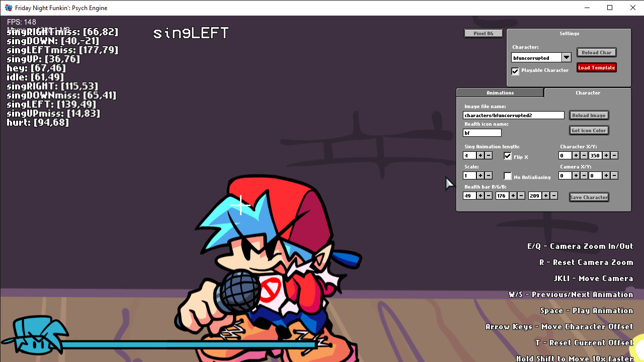Viewport: 644px width, 362px height.
Task: Open the Character selection dropdown
Action: (566, 57)
